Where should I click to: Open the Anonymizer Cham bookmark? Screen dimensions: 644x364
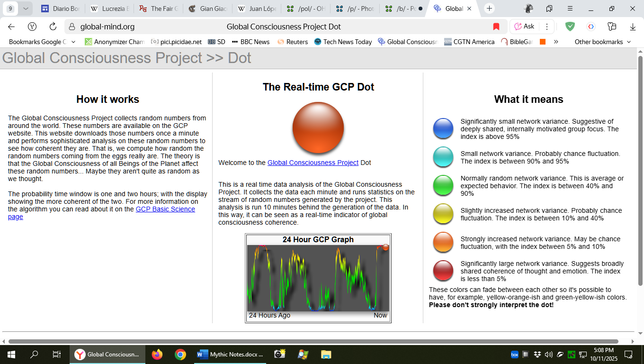pyautogui.click(x=115, y=42)
